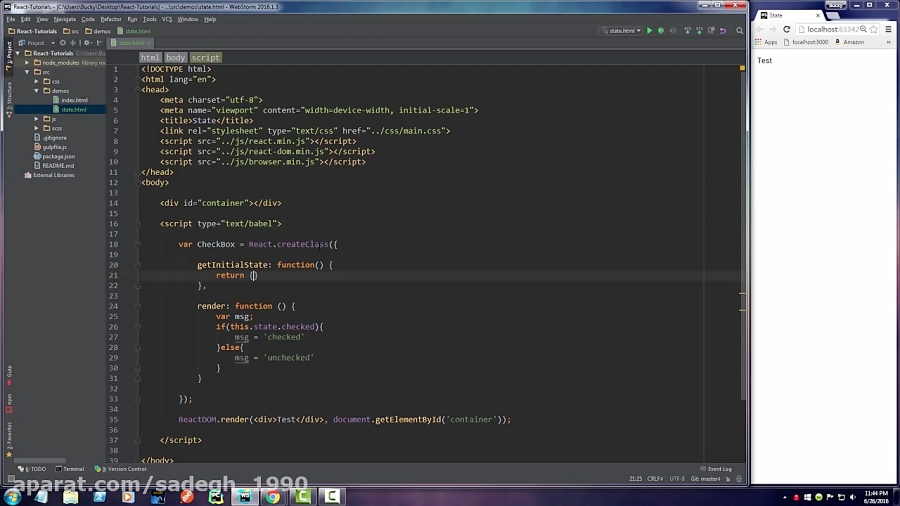Open the Amazon bookmark in Chrome
900x506 pixels.
[849, 42]
